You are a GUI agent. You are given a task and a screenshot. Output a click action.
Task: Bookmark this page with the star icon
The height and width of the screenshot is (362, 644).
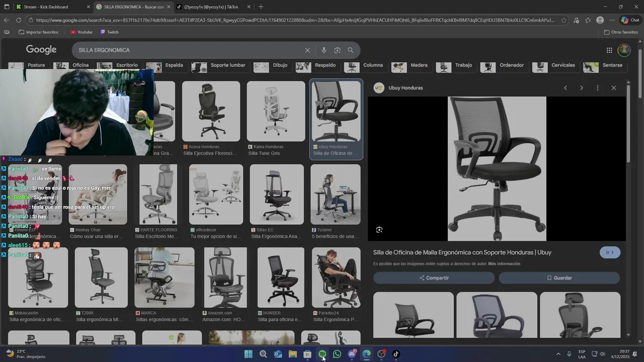coord(564,20)
